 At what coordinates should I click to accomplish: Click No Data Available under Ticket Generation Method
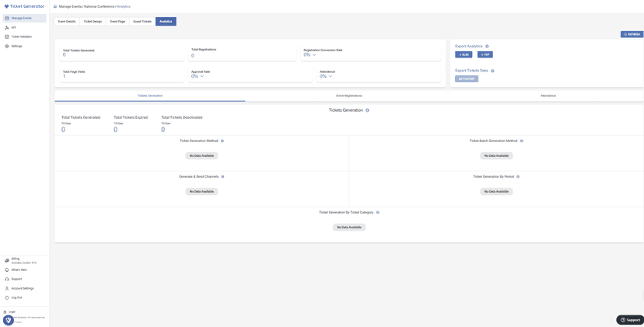pos(201,156)
